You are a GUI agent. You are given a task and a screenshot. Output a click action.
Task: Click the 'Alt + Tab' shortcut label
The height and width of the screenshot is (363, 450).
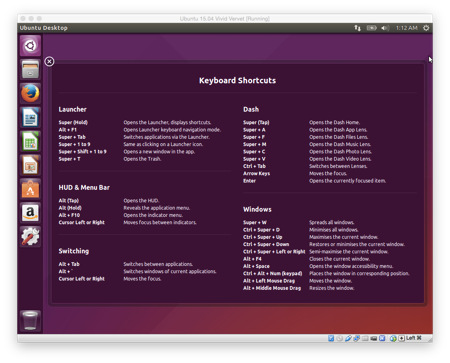pyautogui.click(x=69, y=264)
